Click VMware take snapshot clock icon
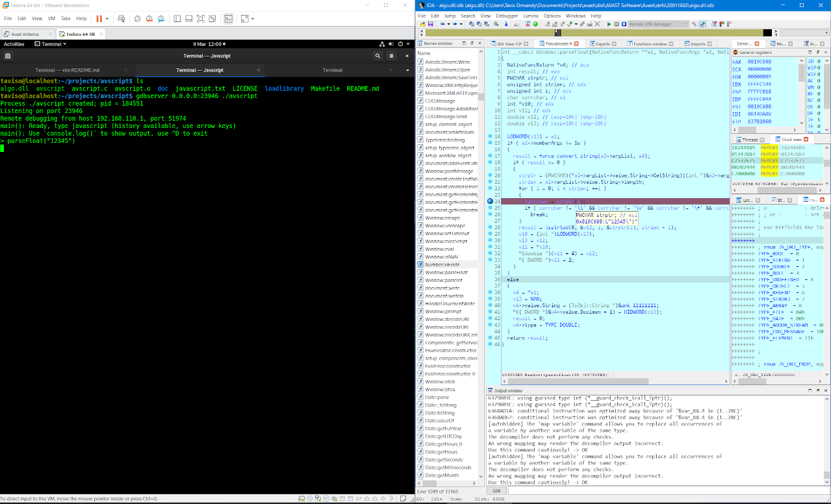 [138, 19]
